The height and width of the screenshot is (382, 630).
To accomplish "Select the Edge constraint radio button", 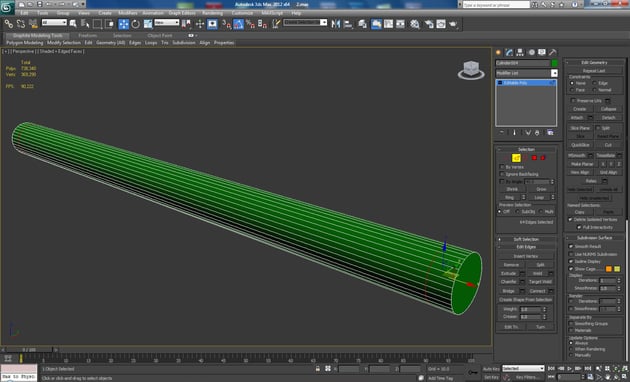I will [594, 83].
